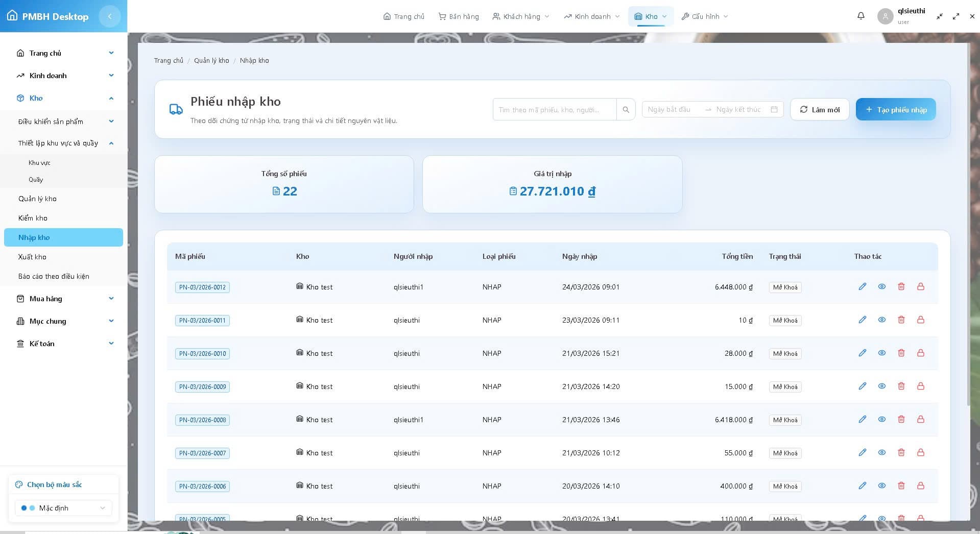
Task: Click the PMBH Desktop home icon
Action: tap(12, 16)
